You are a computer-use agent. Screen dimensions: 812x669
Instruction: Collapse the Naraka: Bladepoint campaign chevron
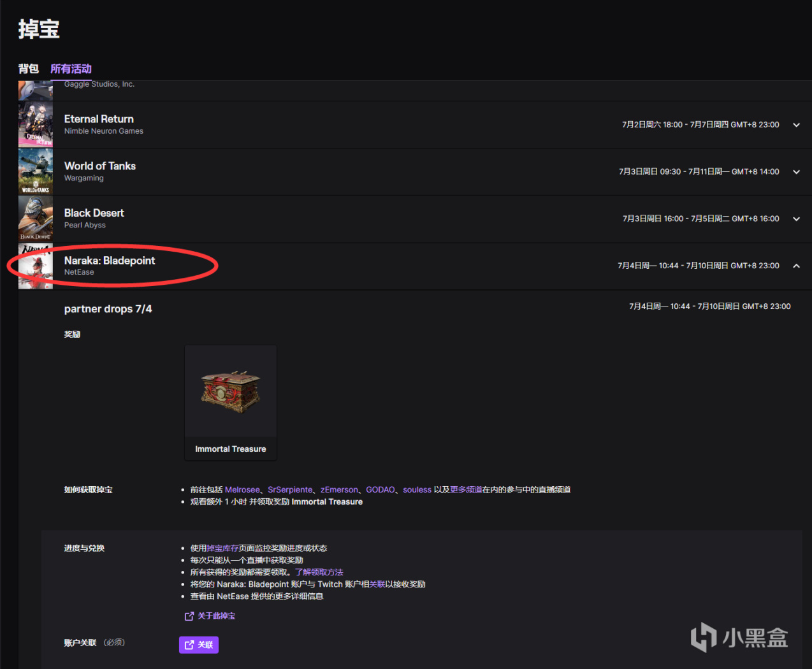point(796,266)
